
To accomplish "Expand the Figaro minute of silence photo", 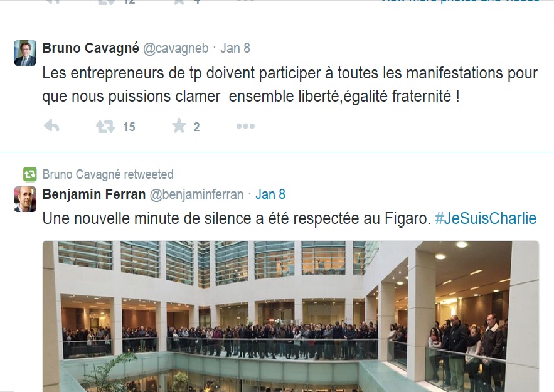I will click(290, 317).
